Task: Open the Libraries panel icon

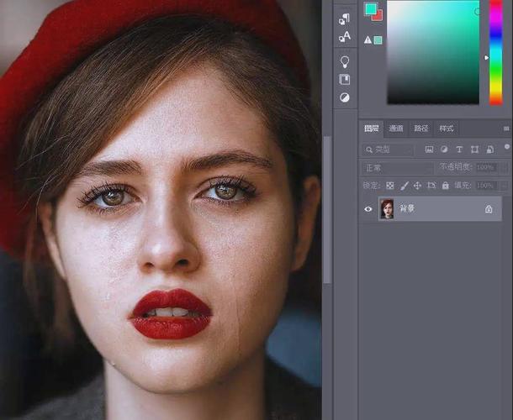Action: tap(345, 80)
